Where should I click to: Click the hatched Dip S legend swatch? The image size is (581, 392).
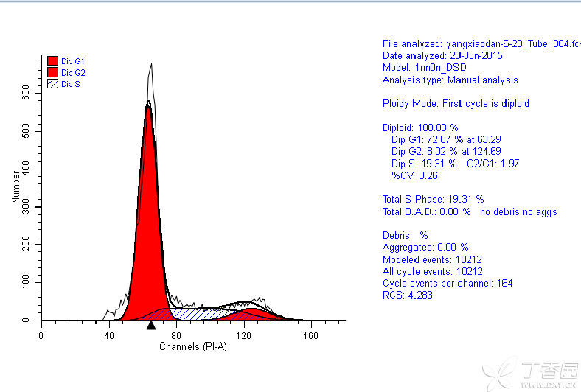click(52, 84)
